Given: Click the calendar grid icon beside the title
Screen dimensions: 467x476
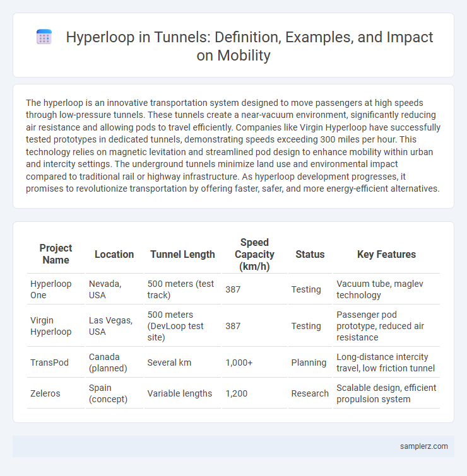Looking at the screenshot, I should [x=44, y=37].
